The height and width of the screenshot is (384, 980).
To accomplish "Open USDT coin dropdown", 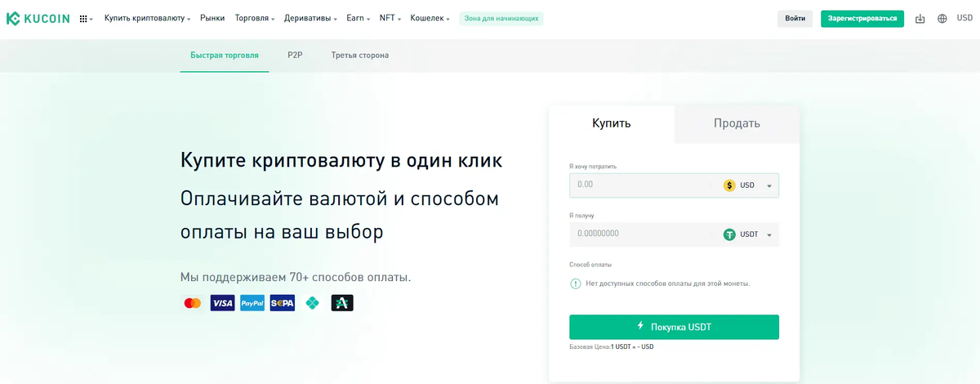I will (x=749, y=234).
